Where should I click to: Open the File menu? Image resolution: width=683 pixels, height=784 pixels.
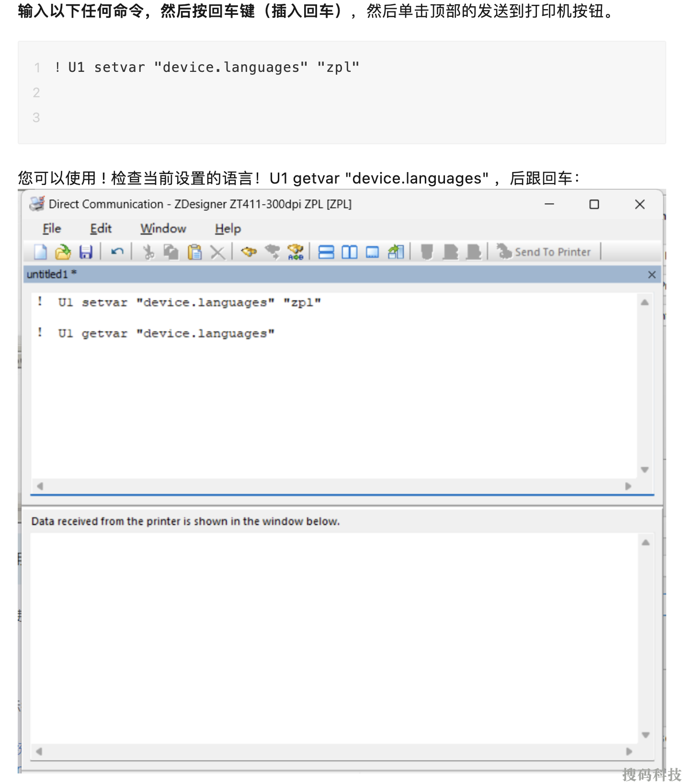(52, 229)
